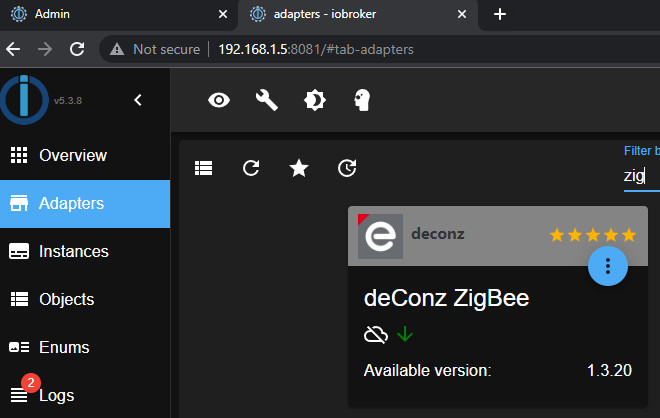Open Logs with 2 notifications
The width and height of the screenshot is (660, 418).
(x=54, y=395)
